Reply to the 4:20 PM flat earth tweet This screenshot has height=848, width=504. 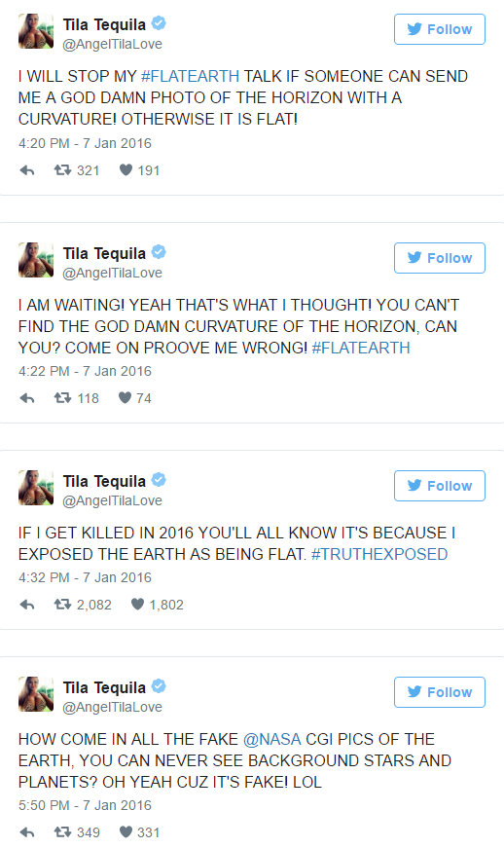(27, 171)
